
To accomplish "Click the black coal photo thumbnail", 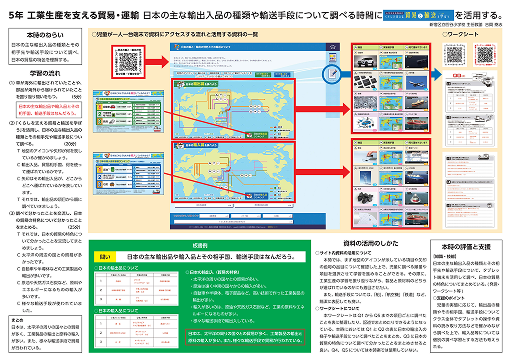I will point(366,198).
